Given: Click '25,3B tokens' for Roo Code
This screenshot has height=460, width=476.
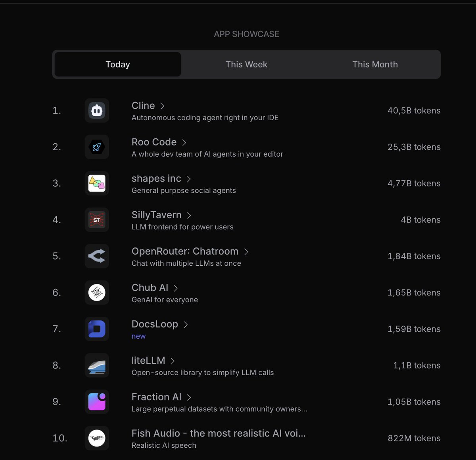Looking at the screenshot, I should click(414, 147).
